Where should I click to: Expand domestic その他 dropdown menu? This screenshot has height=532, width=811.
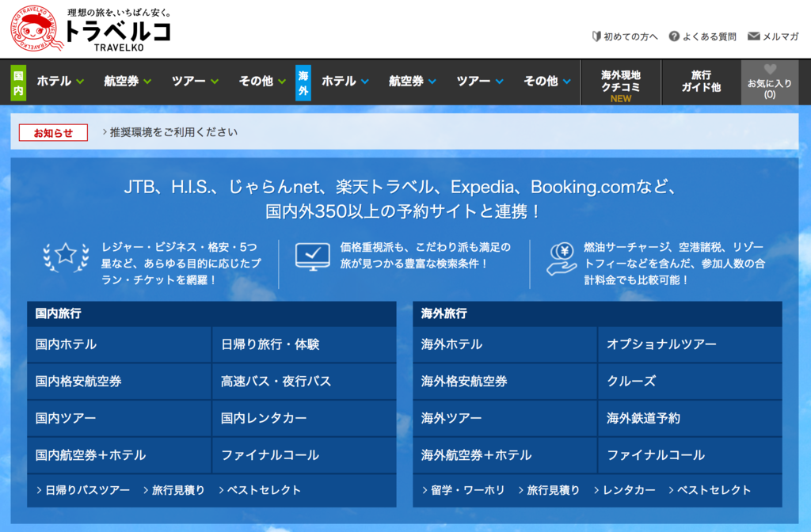point(262,82)
